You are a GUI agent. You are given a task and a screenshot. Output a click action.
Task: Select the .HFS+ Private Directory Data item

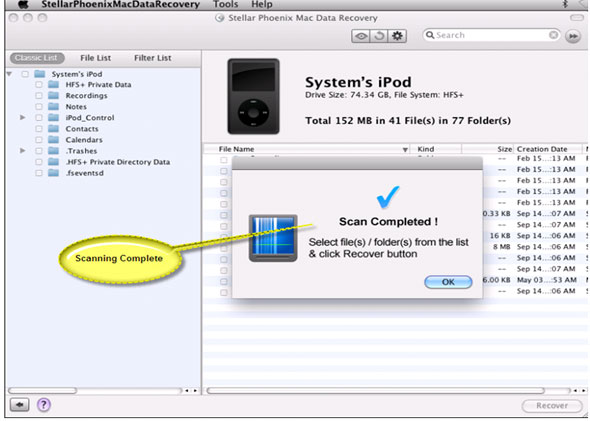click(118, 162)
